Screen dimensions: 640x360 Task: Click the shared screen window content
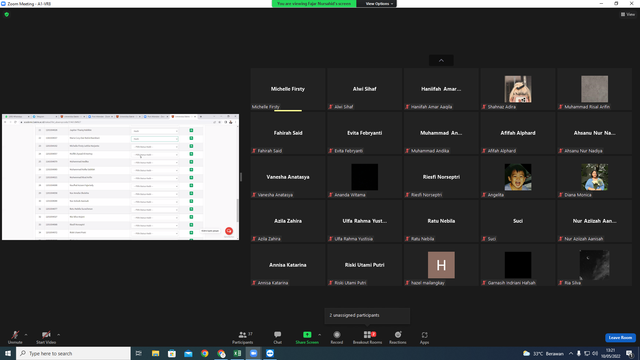(120, 177)
